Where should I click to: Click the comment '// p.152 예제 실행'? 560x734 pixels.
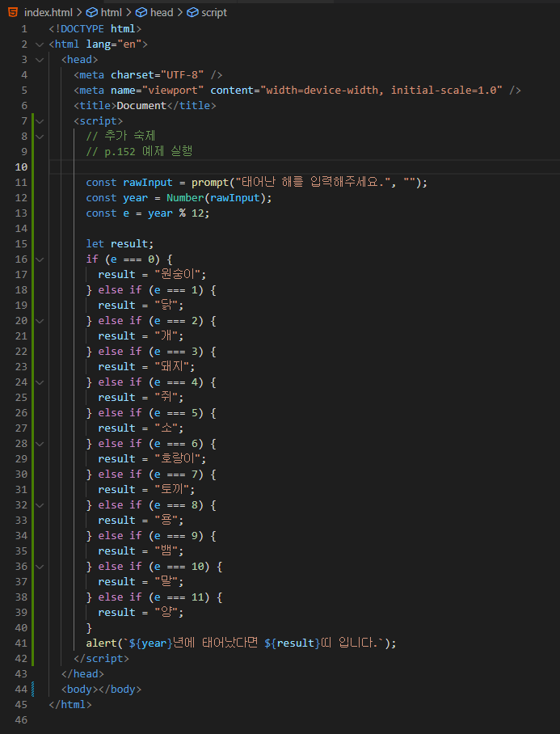coord(139,152)
